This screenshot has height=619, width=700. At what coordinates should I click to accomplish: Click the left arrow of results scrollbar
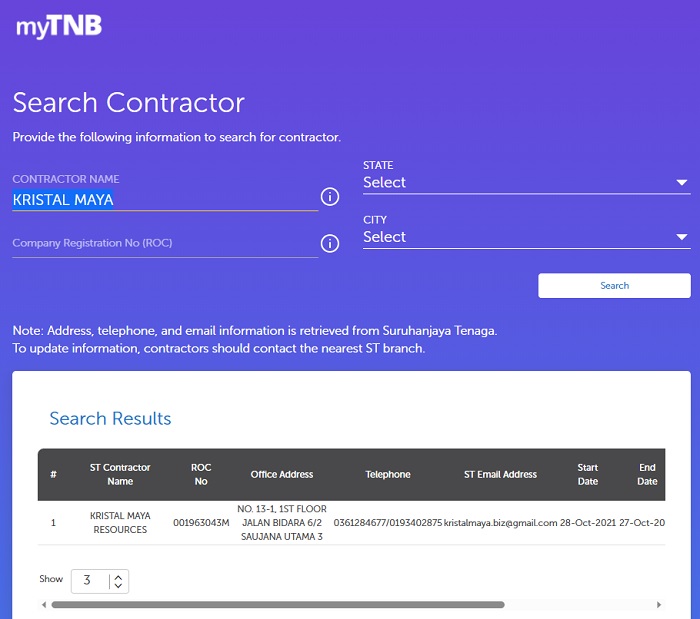(x=44, y=605)
